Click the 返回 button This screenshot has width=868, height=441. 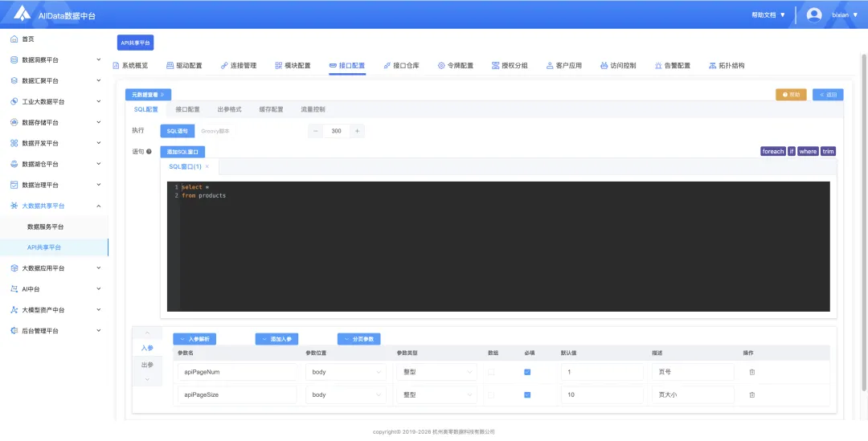click(828, 95)
